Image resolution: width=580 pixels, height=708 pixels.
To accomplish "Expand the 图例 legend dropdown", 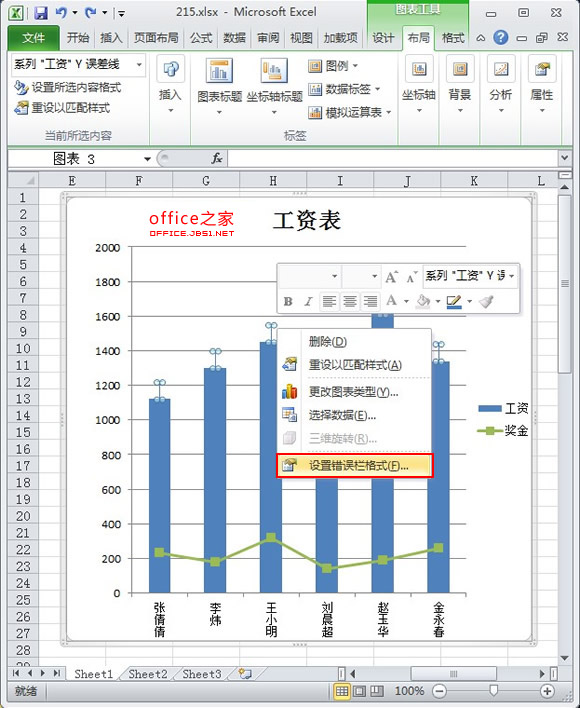I will [x=355, y=66].
